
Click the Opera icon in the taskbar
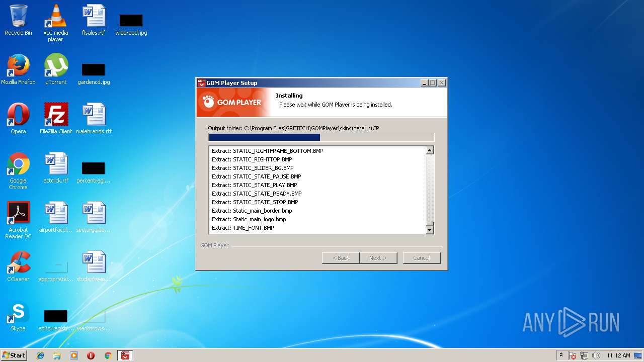coord(91,355)
